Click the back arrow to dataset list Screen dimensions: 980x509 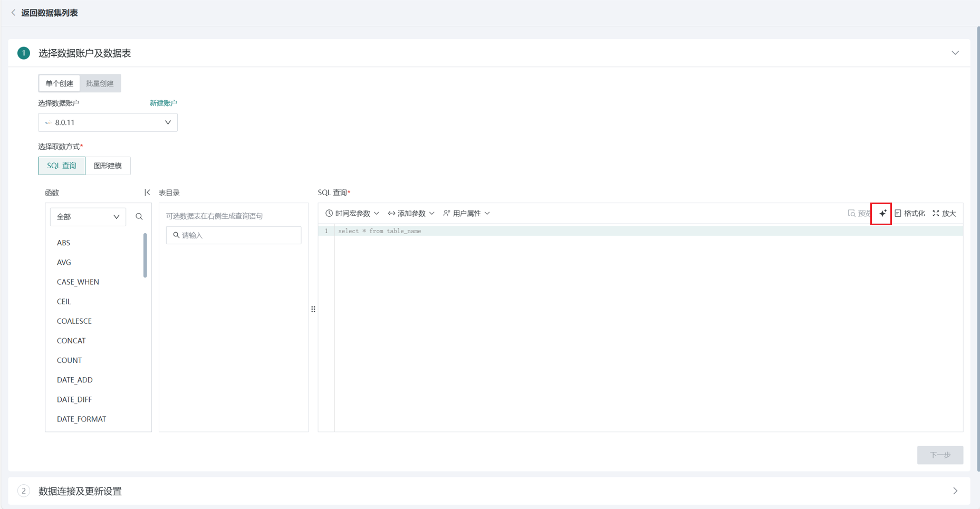[13, 13]
